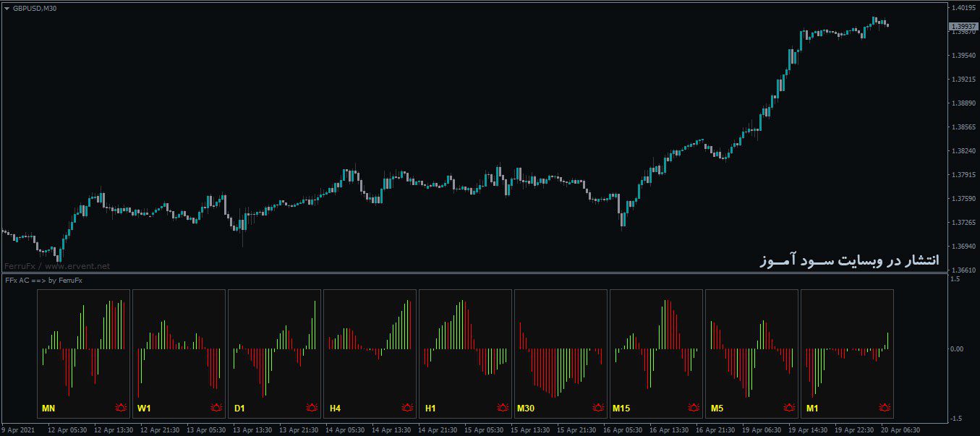This screenshot has width=980, height=436.
Task: Click the red alert icon in the H1 panel
Action: tap(503, 409)
